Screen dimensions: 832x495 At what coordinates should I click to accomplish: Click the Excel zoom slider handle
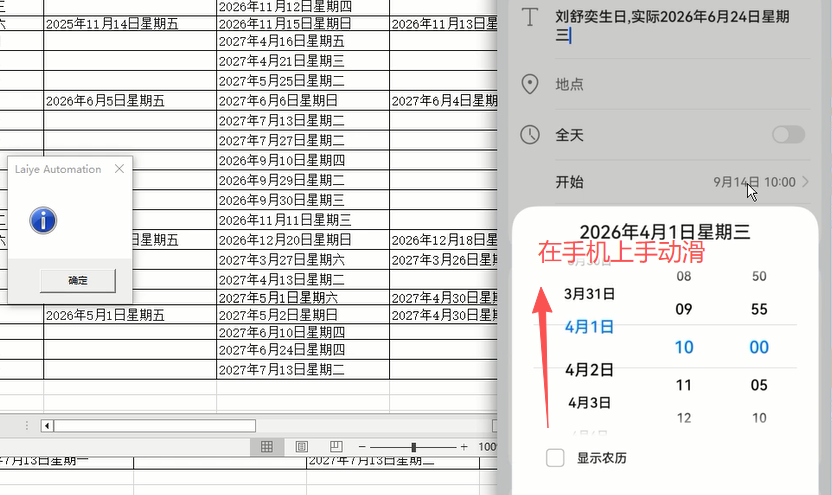413,447
